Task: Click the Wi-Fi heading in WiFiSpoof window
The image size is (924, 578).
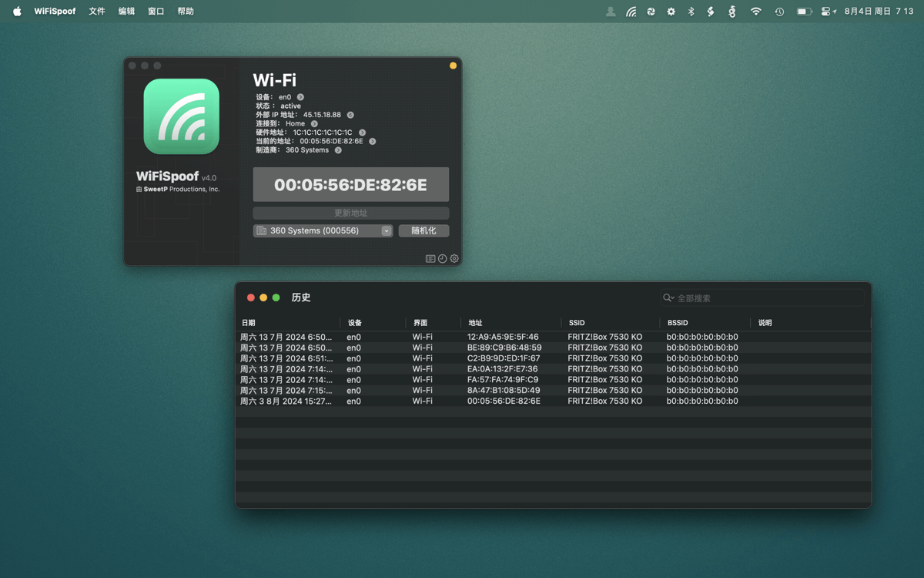Action: [275, 80]
